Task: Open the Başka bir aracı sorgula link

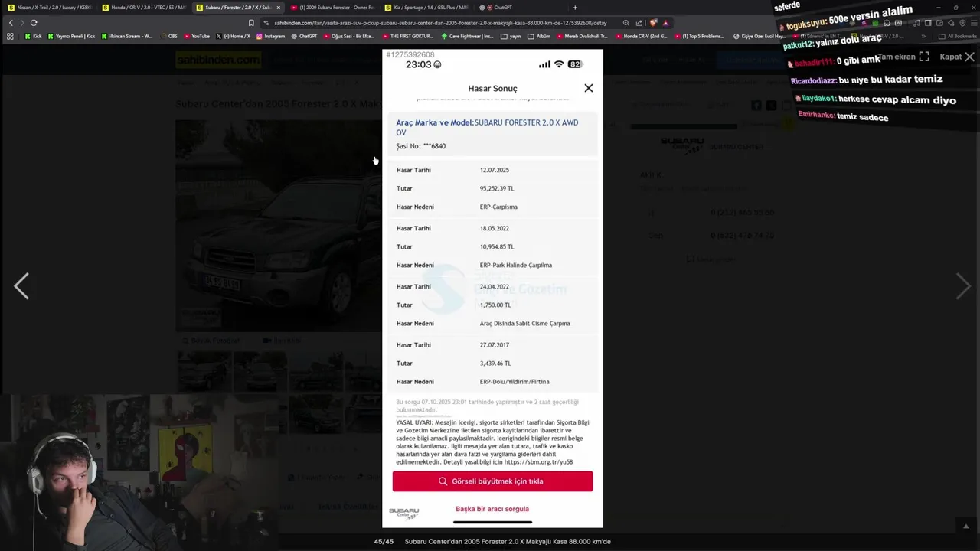Action: pos(492,509)
